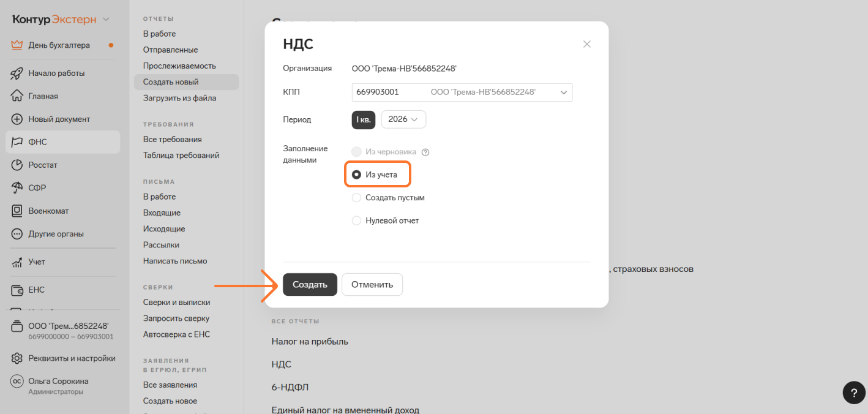Click the gear icon for Реквизиты и настройки
The image size is (868, 414).
point(17,358)
